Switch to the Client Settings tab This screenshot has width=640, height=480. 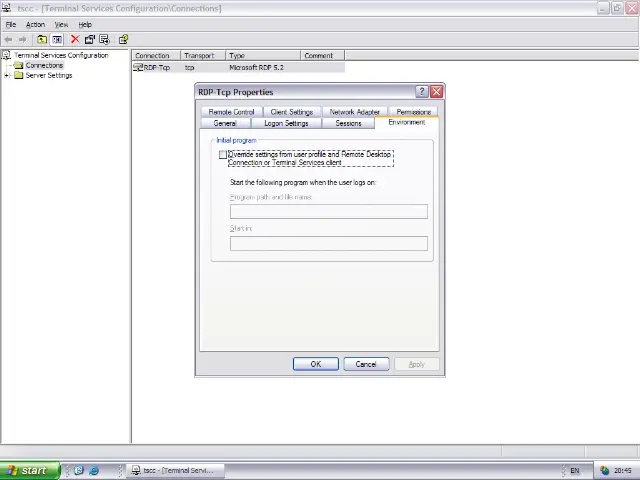[292, 112]
